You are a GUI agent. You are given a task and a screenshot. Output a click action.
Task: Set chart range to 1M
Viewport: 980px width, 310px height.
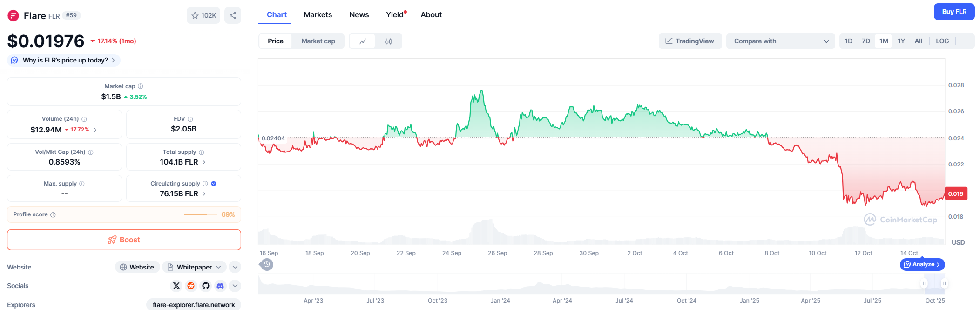884,41
